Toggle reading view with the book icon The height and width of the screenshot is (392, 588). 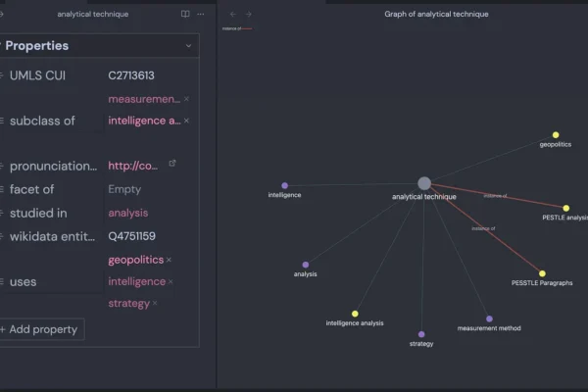coord(185,14)
